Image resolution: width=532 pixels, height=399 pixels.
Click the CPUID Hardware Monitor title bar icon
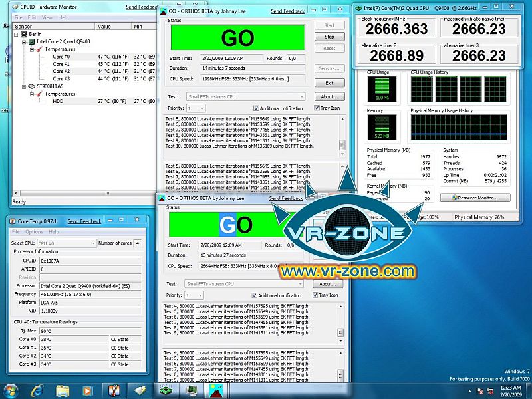(13, 7)
